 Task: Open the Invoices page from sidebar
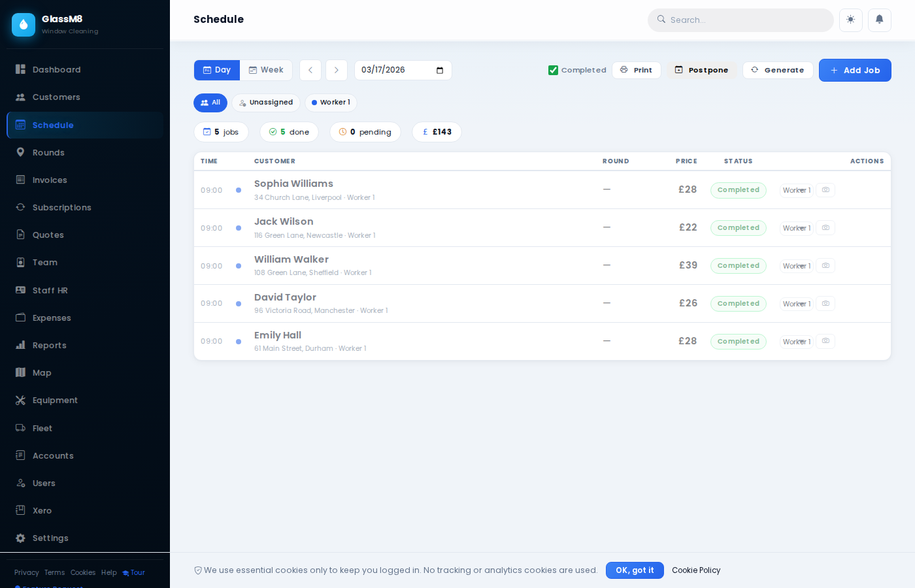[x=49, y=180]
